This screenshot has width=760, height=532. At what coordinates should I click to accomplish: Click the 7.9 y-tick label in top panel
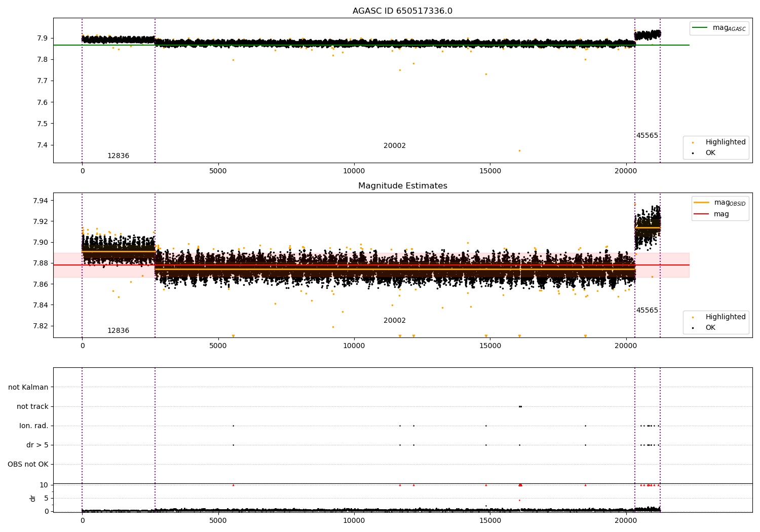click(x=43, y=38)
